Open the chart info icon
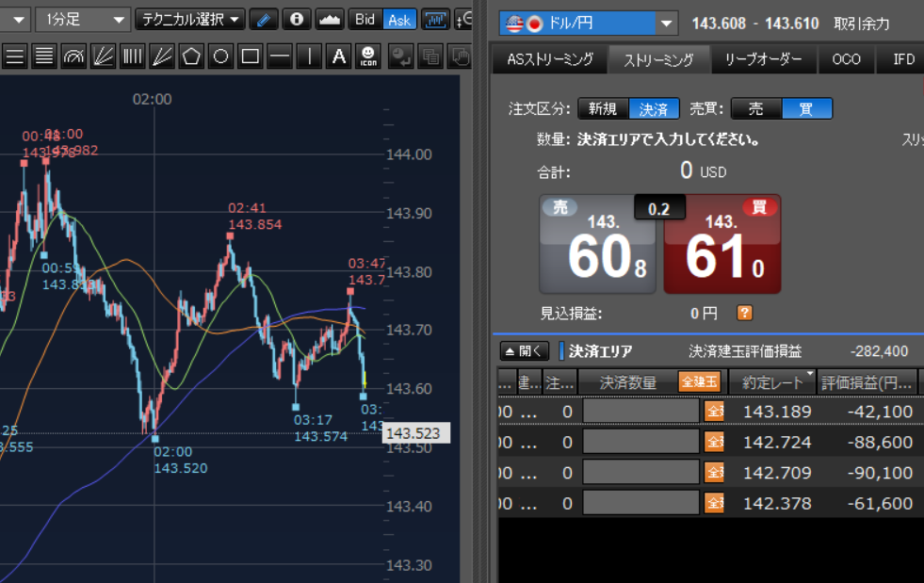Image resolution: width=924 pixels, height=583 pixels. click(x=297, y=20)
